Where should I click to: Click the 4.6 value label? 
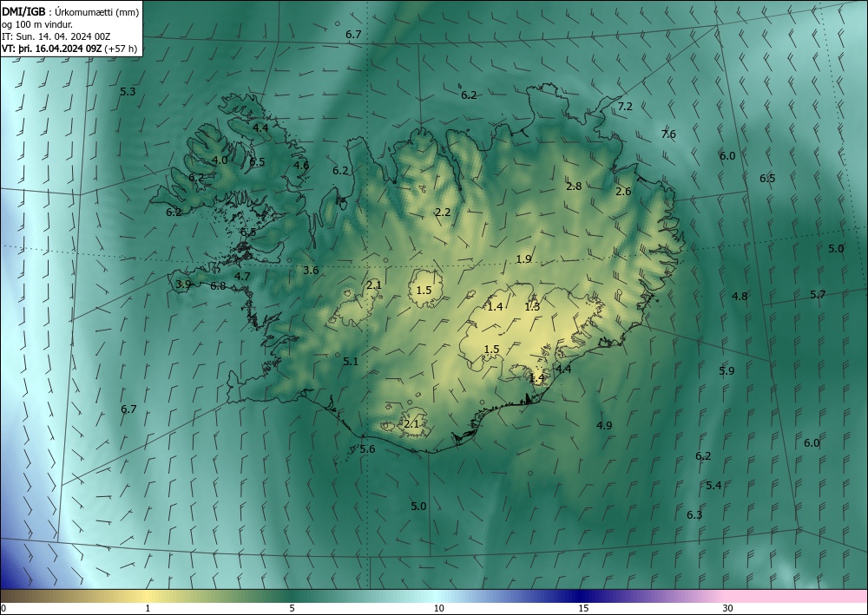coord(301,165)
